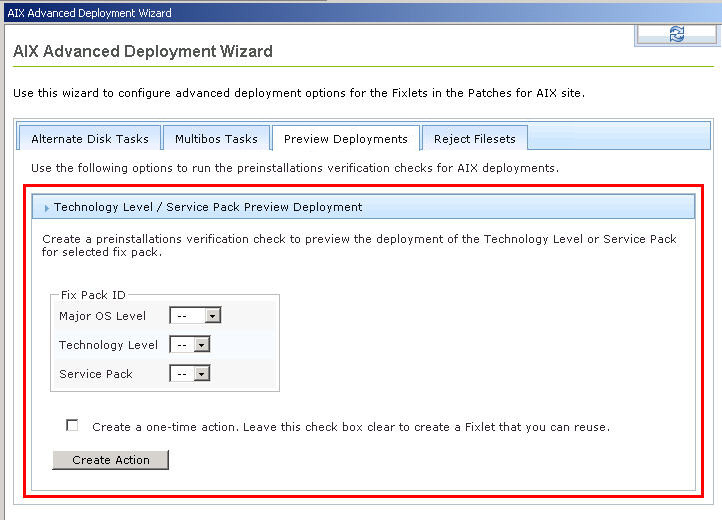This screenshot has width=722, height=520.
Task: Collapse the Technology Level / Service Pack Preview Deployment section
Action: (363, 207)
